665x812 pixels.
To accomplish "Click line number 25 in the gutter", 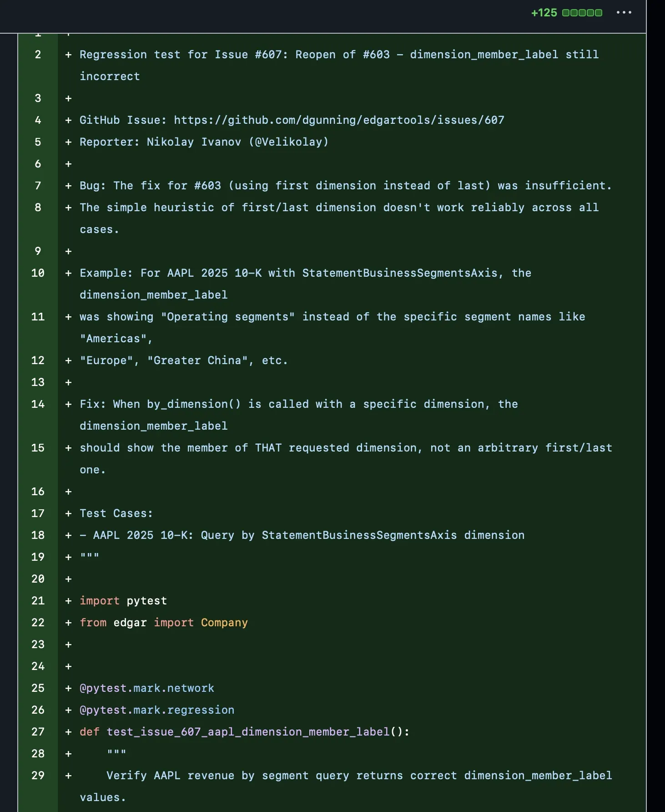I will point(38,688).
